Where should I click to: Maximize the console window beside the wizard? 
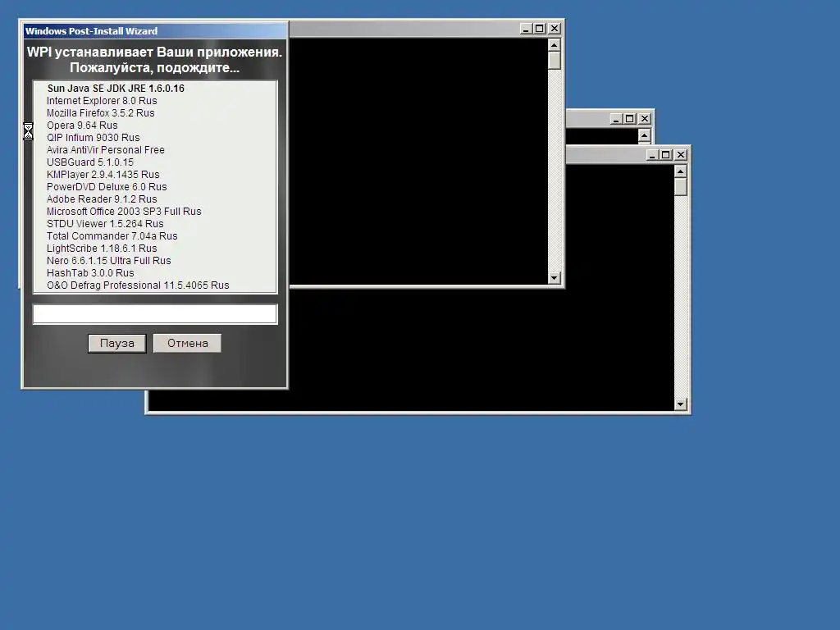(540, 29)
